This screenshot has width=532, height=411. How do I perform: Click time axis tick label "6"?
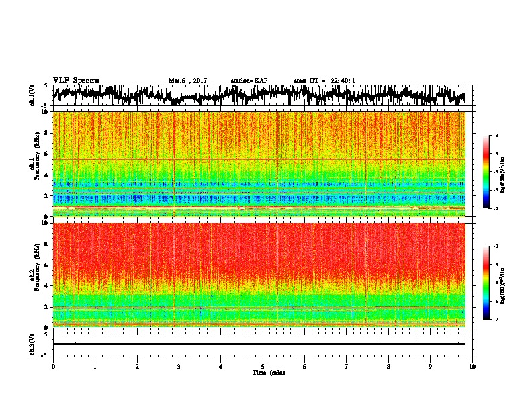tap(305, 367)
